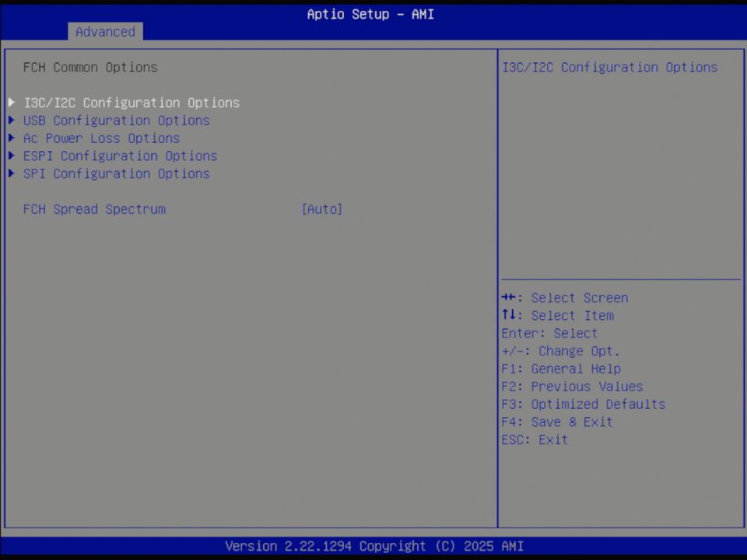Expand the I3C/I2C Configuration Options submenu
Image resolution: width=747 pixels, height=560 pixels.
pos(132,102)
